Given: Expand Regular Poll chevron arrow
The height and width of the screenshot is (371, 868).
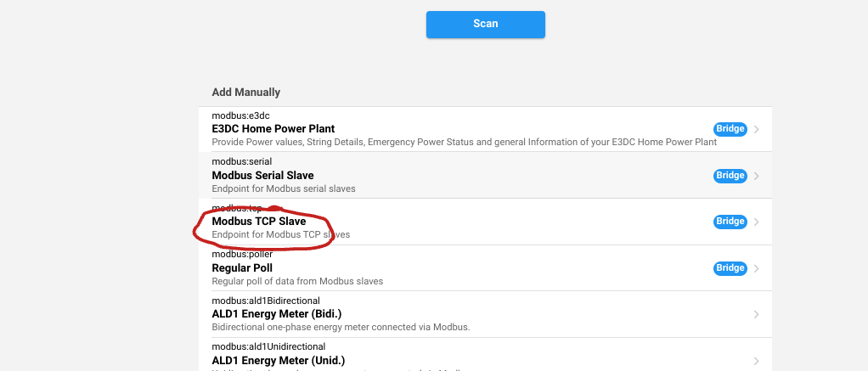Looking at the screenshot, I should [x=757, y=268].
